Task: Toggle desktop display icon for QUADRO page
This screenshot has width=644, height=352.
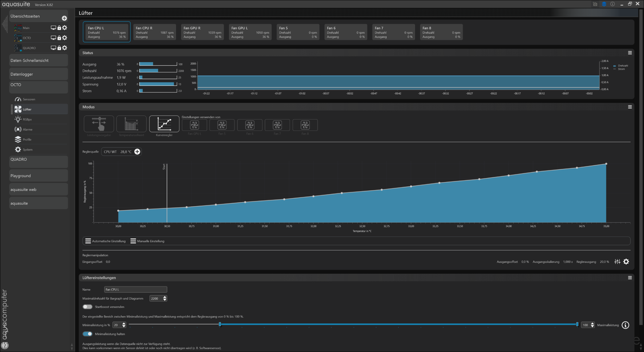Action: tap(53, 48)
